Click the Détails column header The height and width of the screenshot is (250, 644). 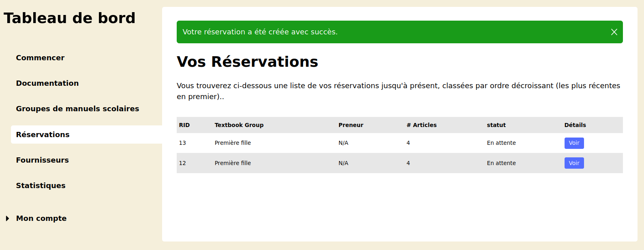(575, 125)
